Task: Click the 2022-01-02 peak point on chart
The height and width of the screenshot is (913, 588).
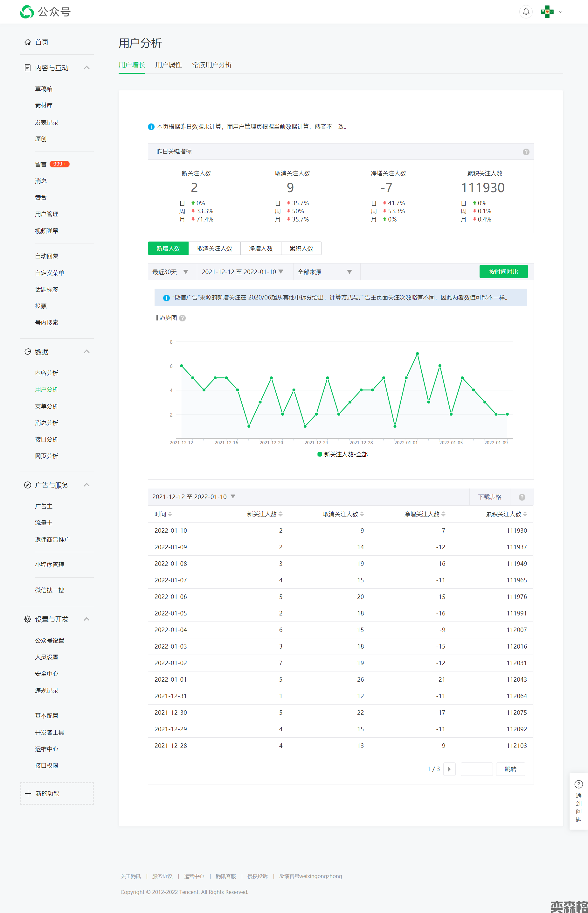Action: click(x=417, y=354)
